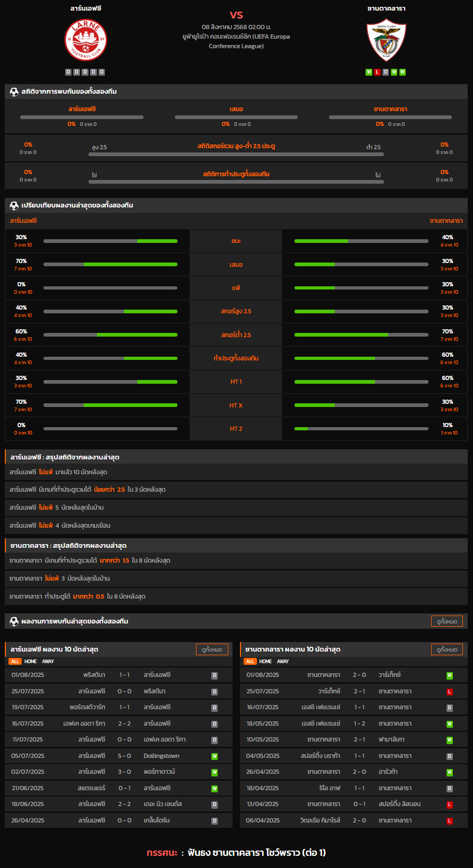Click W result badge for 01/08/2025 Santa Clara match
Screen dimensions: 473x868
click(450, 675)
